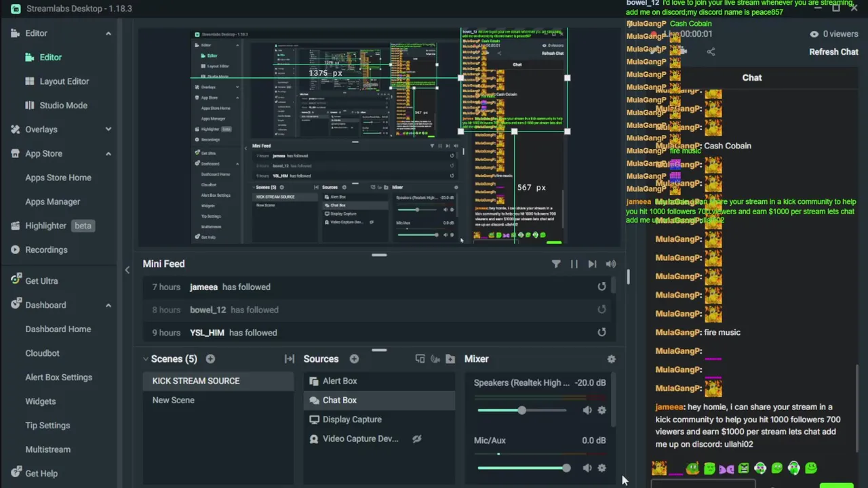This screenshot has height=488, width=868.
Task: Add a source folder
Action: [450, 359]
